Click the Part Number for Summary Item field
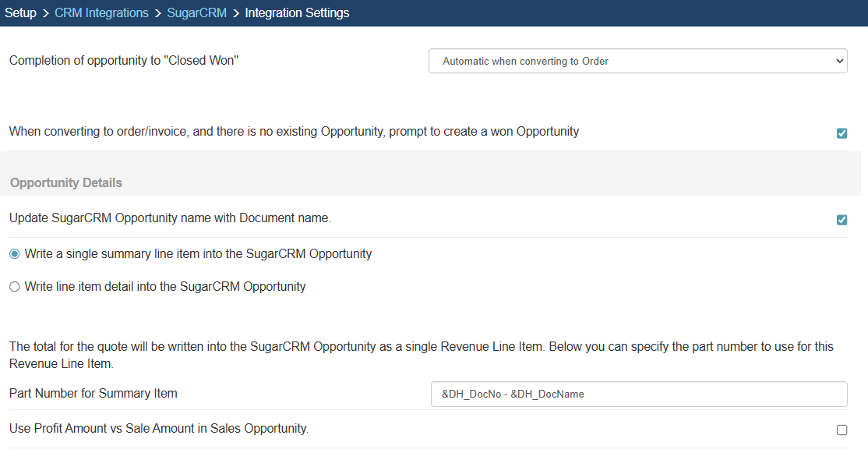The width and height of the screenshot is (868, 460). (638, 394)
